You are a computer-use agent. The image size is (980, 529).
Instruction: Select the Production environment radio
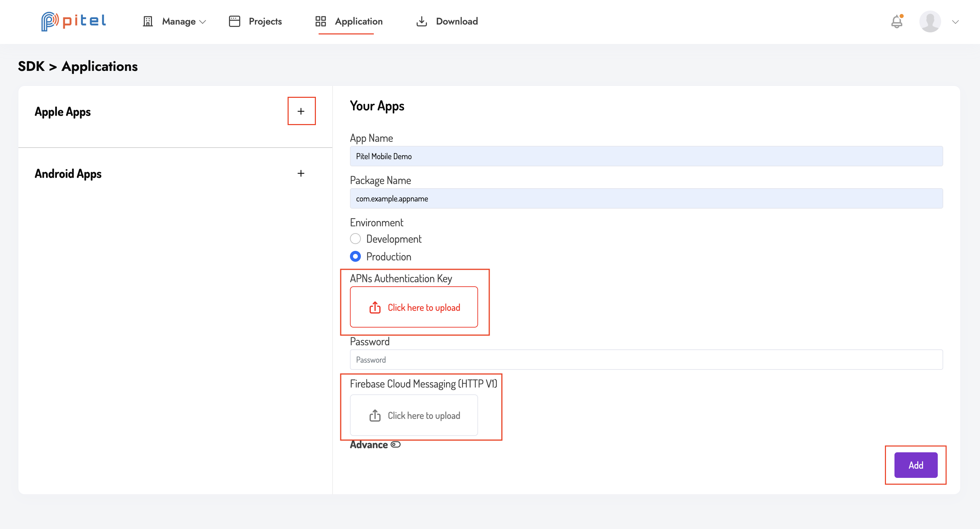(355, 257)
